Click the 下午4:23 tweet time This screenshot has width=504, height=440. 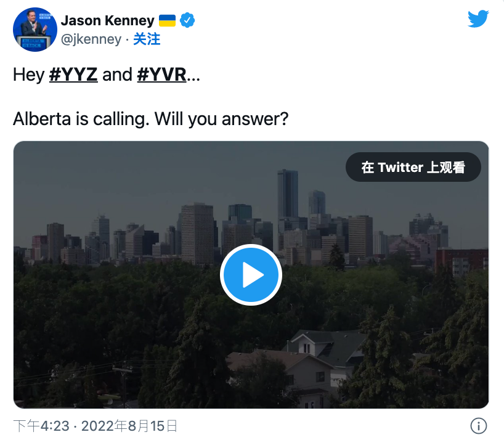(41, 426)
